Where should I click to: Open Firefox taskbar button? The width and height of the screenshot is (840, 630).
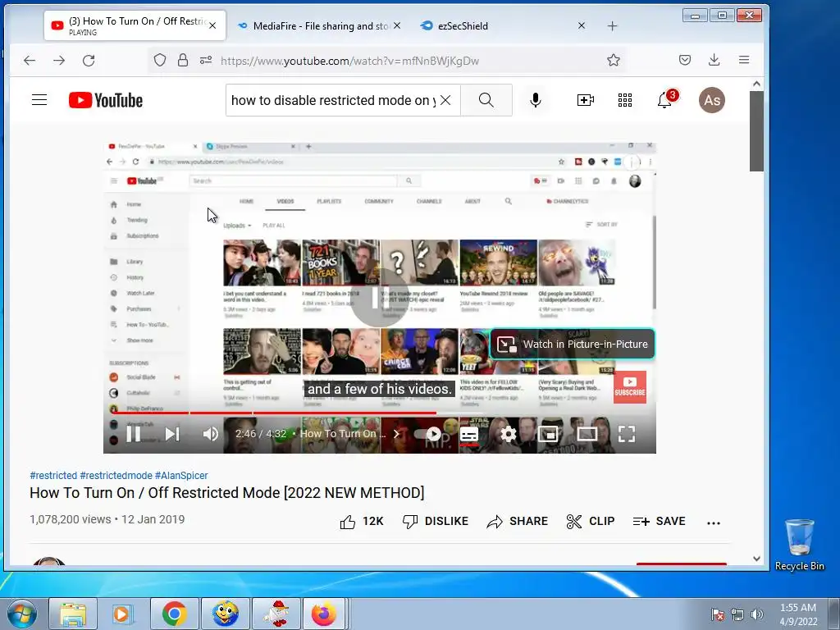point(325,614)
